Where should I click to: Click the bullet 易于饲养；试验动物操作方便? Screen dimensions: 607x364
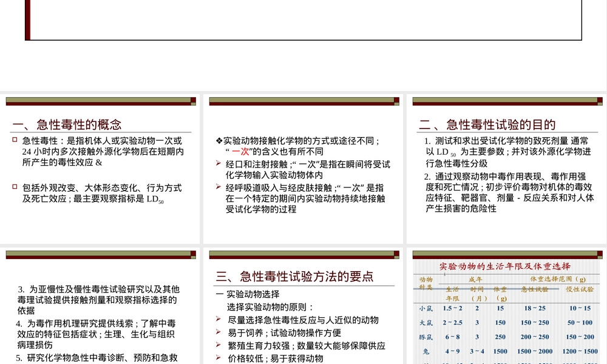285,332
